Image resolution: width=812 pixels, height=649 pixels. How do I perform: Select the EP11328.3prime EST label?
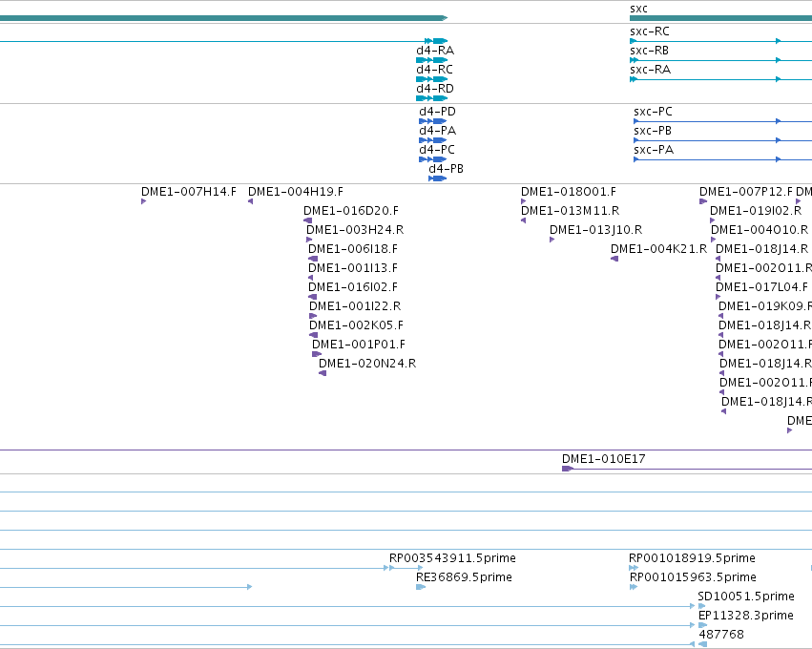coord(746,617)
